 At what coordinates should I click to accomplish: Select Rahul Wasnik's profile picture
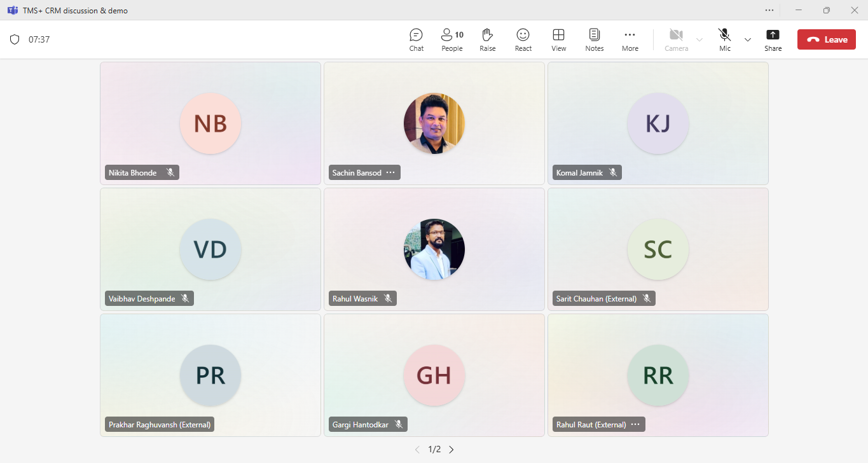click(434, 249)
